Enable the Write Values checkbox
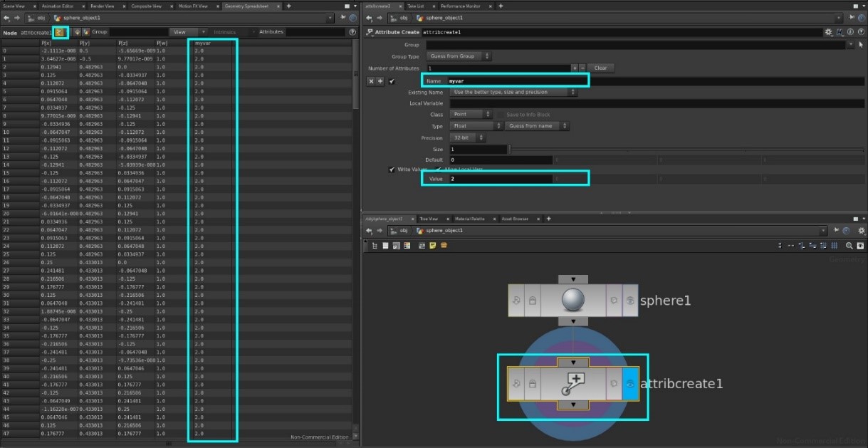This screenshot has width=868, height=448. (x=392, y=170)
